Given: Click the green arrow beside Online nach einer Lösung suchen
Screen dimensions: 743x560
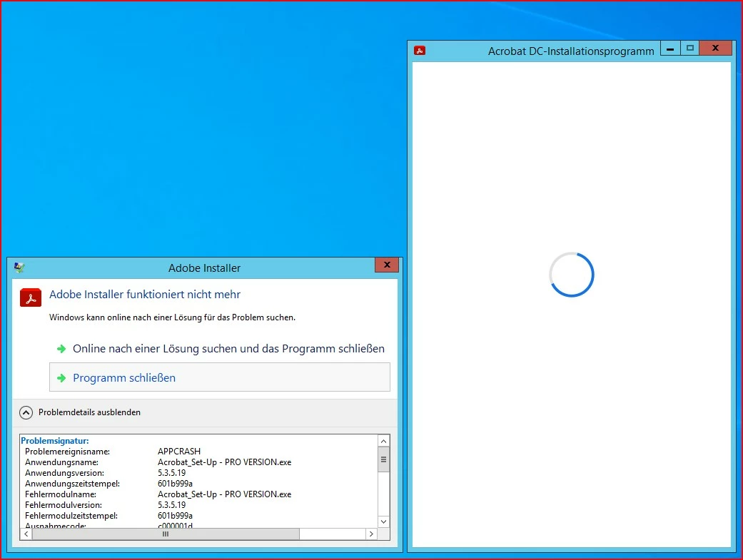Looking at the screenshot, I should tap(61, 349).
